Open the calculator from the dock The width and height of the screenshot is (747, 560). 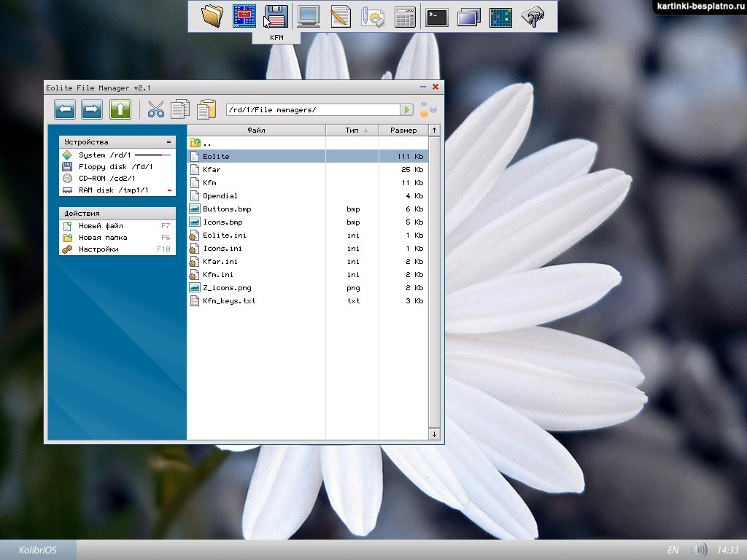[x=405, y=16]
